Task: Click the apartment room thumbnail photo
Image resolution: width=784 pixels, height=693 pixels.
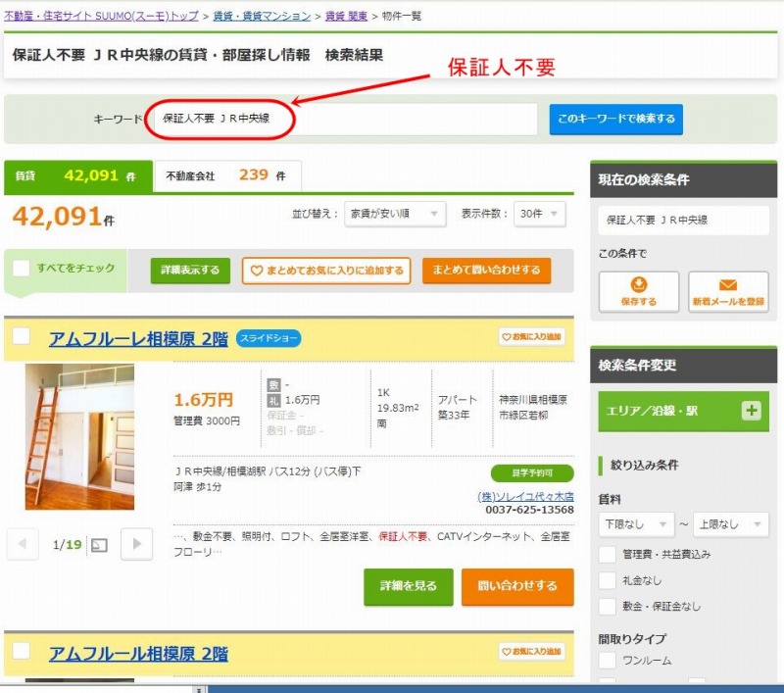Action: [79, 437]
